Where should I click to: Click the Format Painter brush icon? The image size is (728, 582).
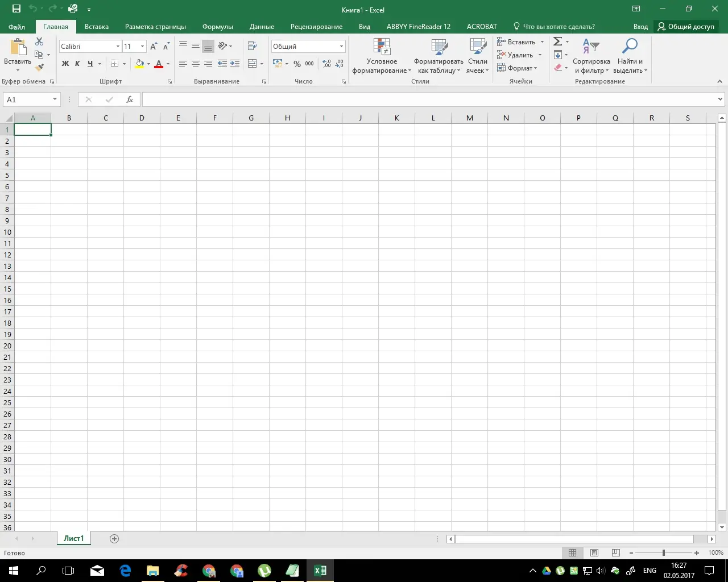coord(39,68)
